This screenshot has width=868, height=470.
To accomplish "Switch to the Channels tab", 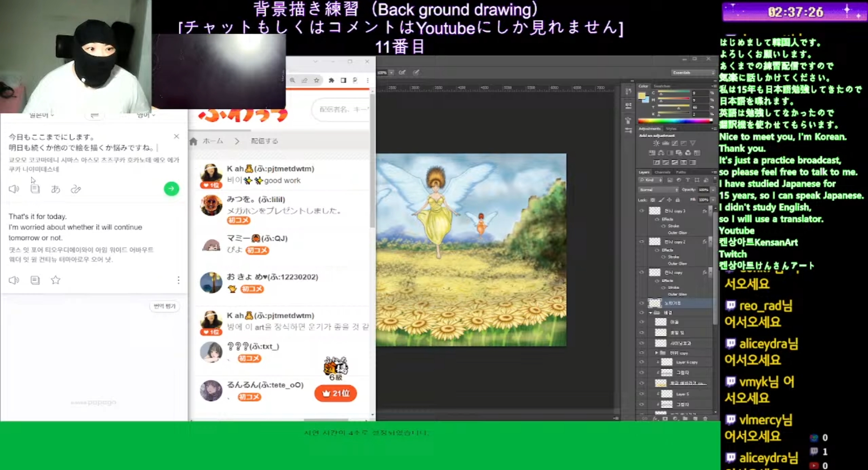I will [x=663, y=172].
